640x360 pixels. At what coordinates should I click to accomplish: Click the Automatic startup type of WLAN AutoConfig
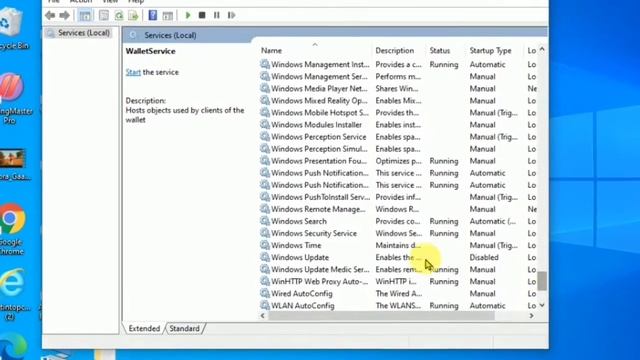click(x=487, y=305)
